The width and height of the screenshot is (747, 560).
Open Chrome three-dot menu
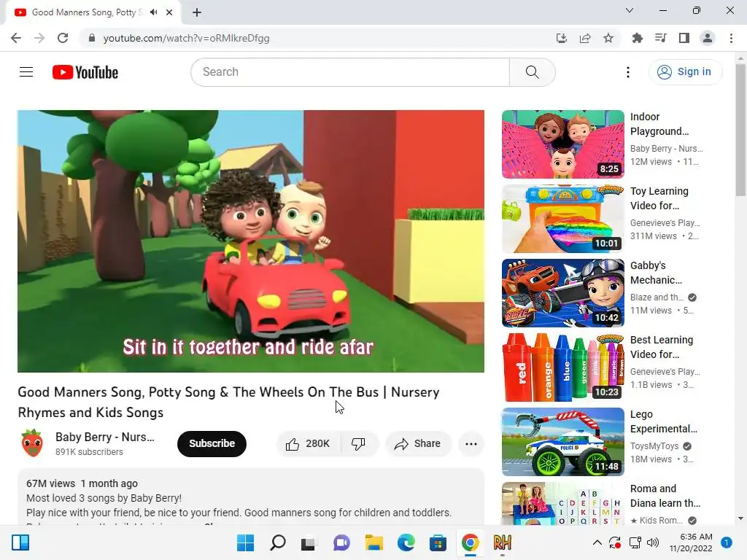click(731, 38)
